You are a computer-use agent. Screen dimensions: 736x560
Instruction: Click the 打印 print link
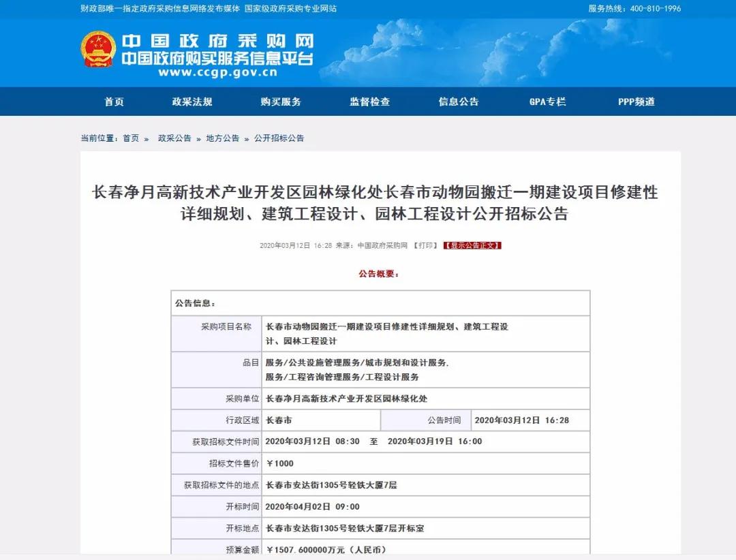click(x=426, y=245)
